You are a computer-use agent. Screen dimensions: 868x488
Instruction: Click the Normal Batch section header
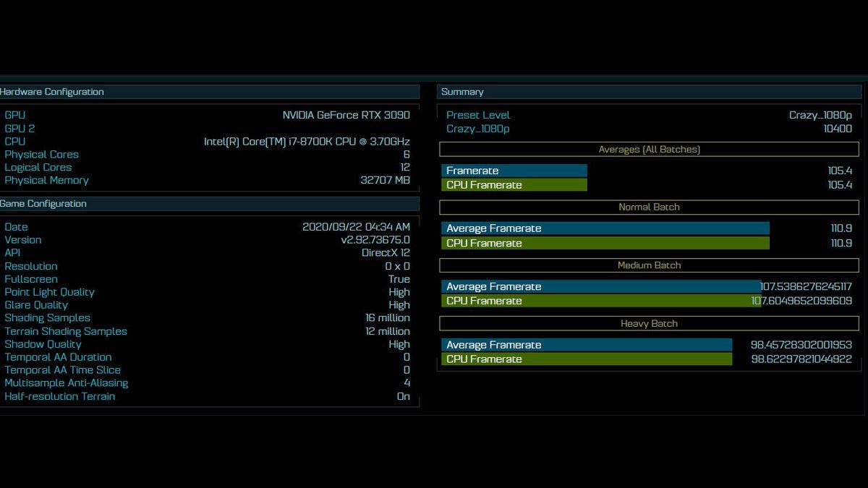point(648,207)
